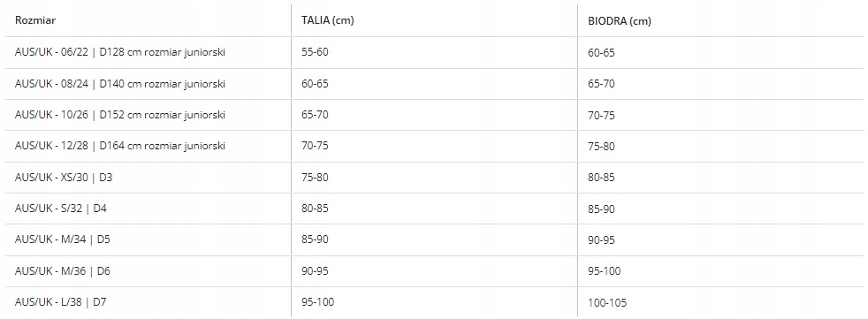Select the AUS/UK - 12/28 D164 size row
This screenshot has height=319, width=868.
(434, 146)
